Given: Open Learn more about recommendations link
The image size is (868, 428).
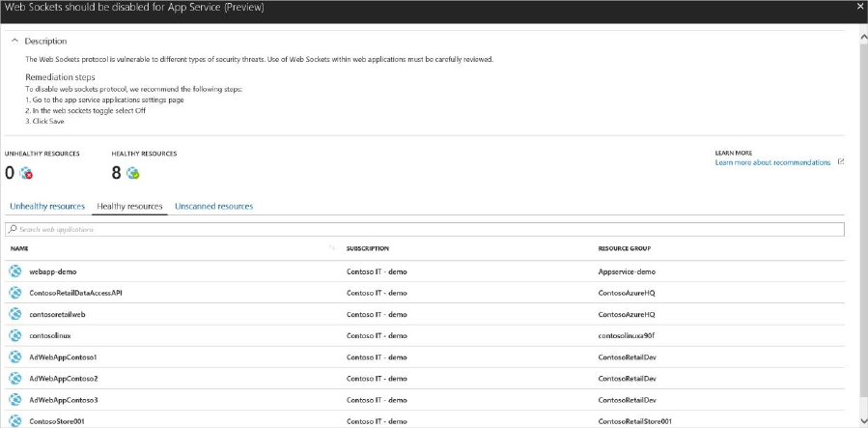Looking at the screenshot, I should point(772,162).
